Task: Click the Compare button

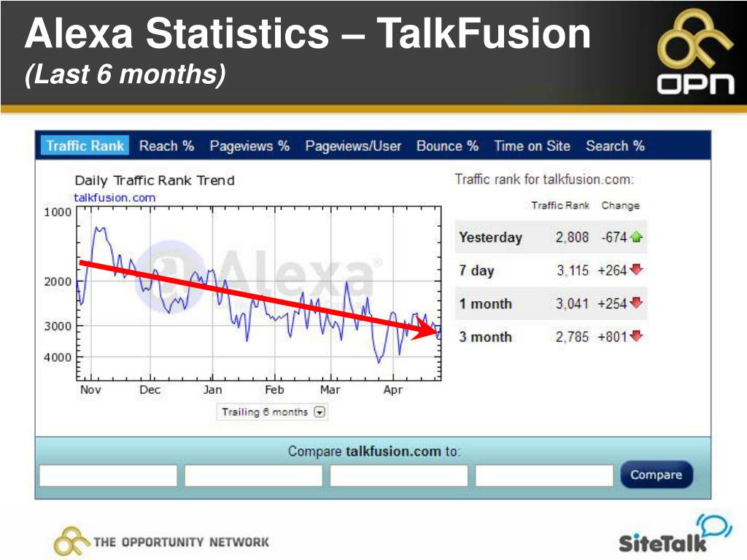Action: click(656, 475)
